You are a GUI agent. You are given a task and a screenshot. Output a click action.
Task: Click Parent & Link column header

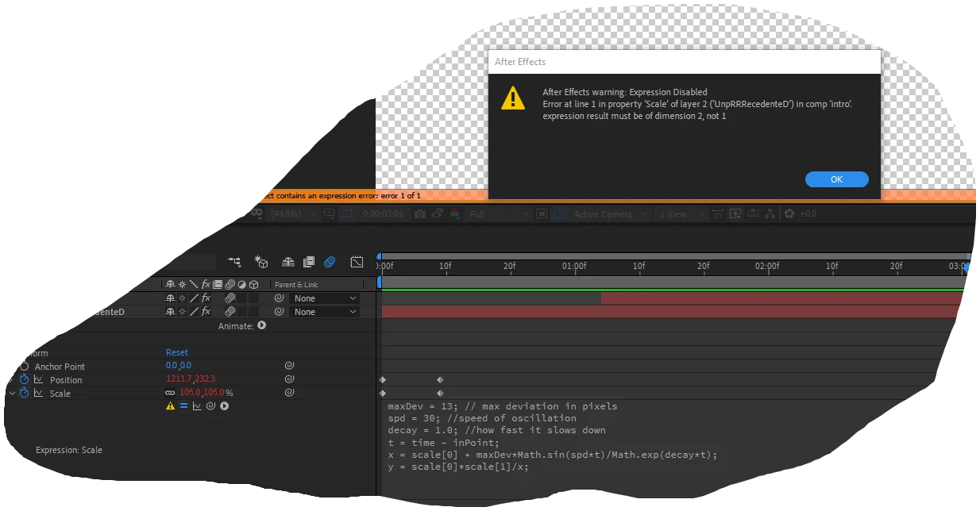click(x=296, y=285)
